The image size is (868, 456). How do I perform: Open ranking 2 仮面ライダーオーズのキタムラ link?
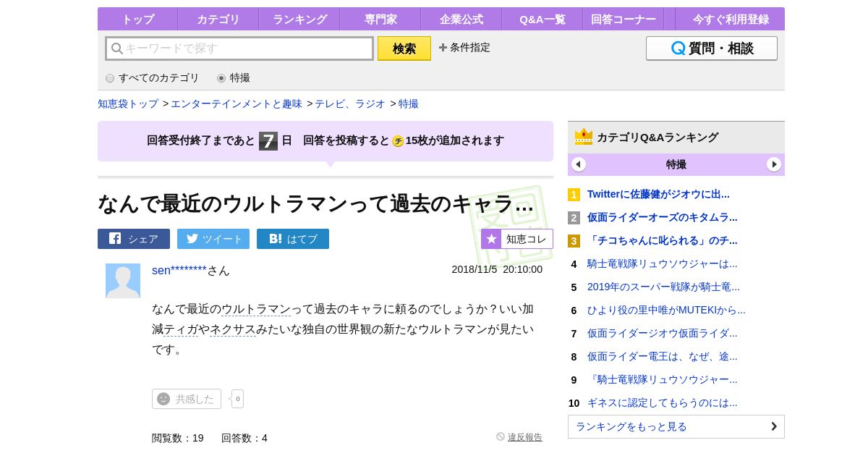click(x=663, y=217)
